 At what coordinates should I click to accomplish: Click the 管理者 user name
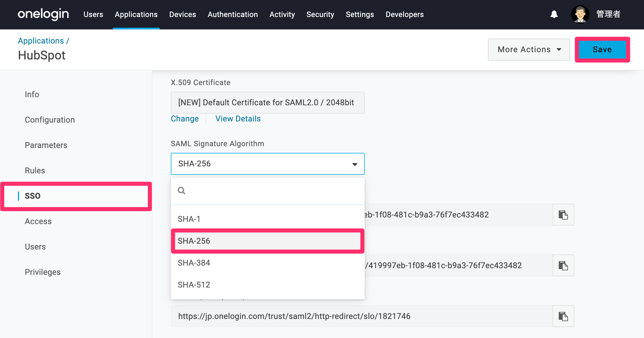point(608,14)
